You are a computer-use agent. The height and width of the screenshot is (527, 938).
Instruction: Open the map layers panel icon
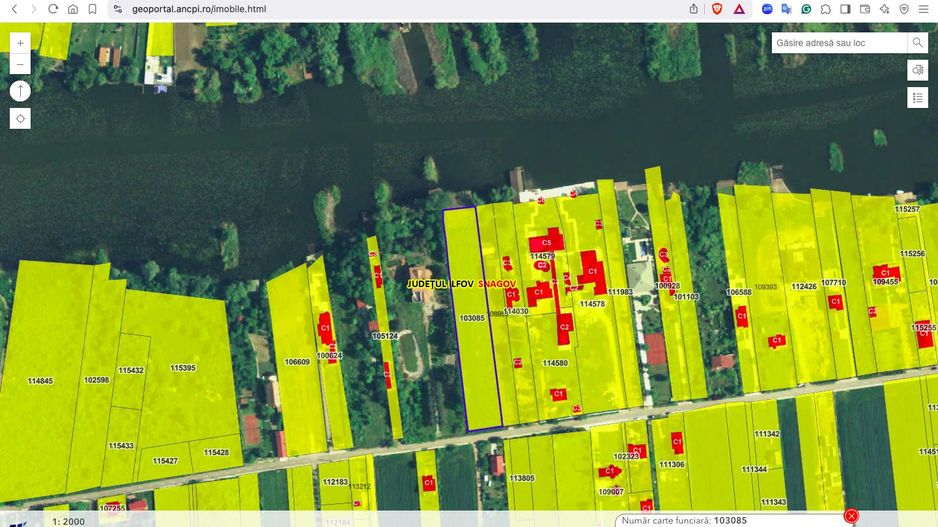918,70
